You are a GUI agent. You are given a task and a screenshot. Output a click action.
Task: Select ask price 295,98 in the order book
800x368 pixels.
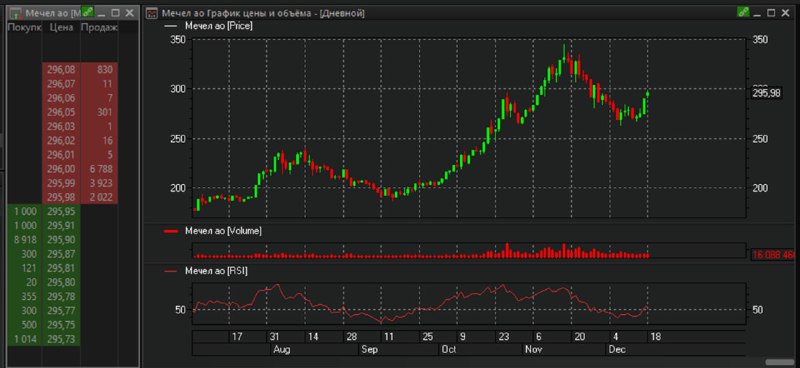click(x=61, y=198)
